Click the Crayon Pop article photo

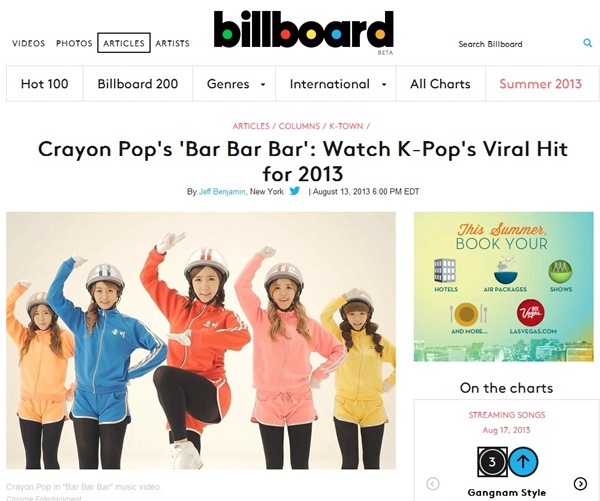click(x=201, y=341)
